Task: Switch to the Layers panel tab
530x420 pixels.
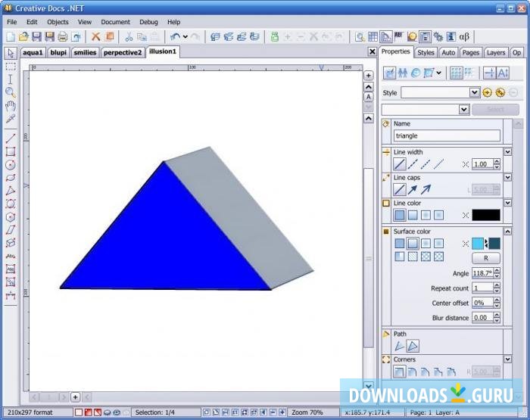Action: click(496, 53)
